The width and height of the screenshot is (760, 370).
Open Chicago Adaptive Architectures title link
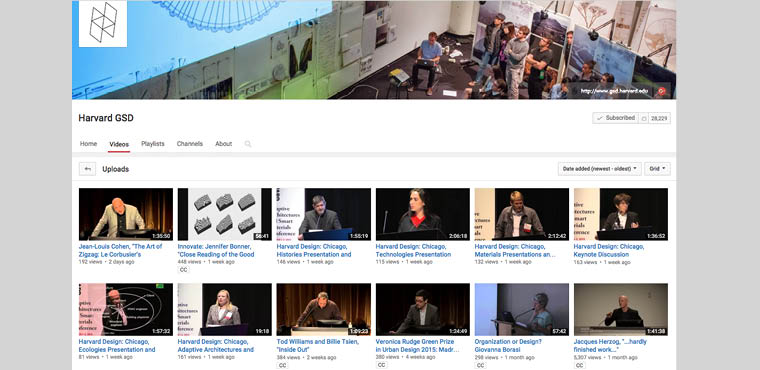[216, 345]
